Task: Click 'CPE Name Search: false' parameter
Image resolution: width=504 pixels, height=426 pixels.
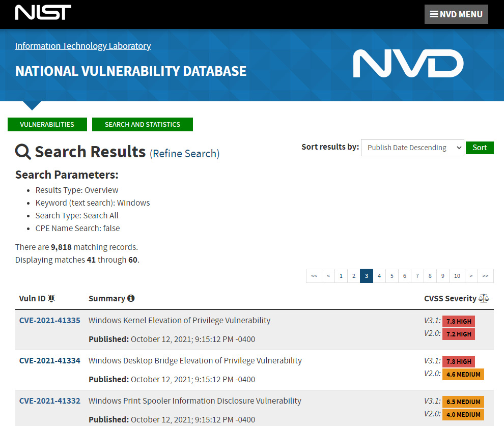Action: pyautogui.click(x=77, y=228)
